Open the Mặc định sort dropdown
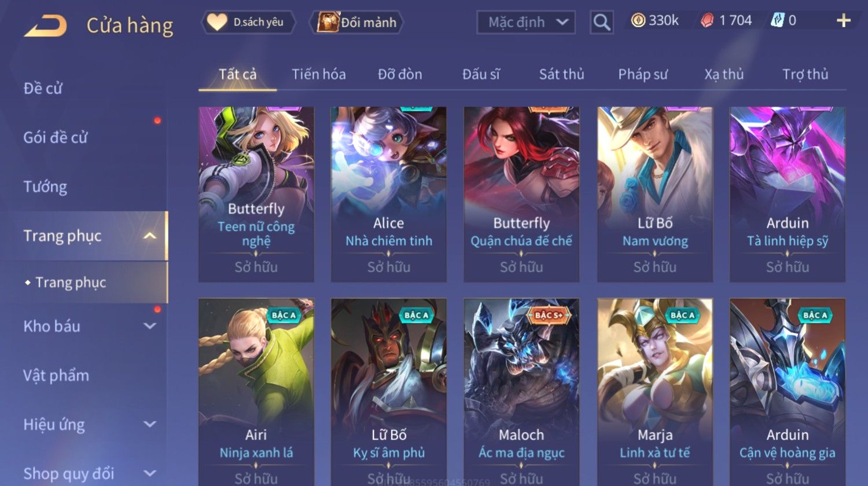Image resolution: width=868 pixels, height=486 pixels. pyautogui.click(x=526, y=23)
